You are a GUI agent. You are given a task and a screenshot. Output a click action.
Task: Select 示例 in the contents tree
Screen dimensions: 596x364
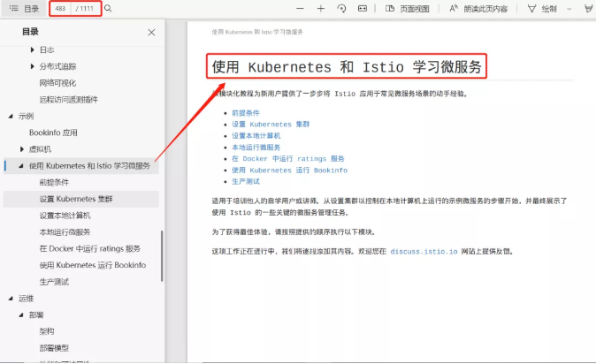point(27,117)
